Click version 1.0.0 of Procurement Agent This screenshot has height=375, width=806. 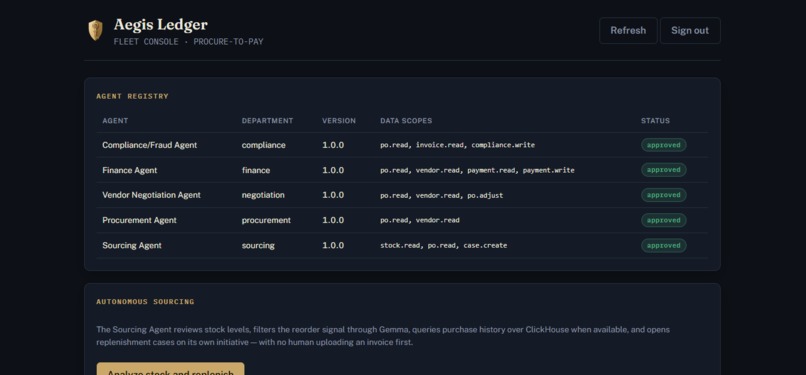[x=333, y=220]
